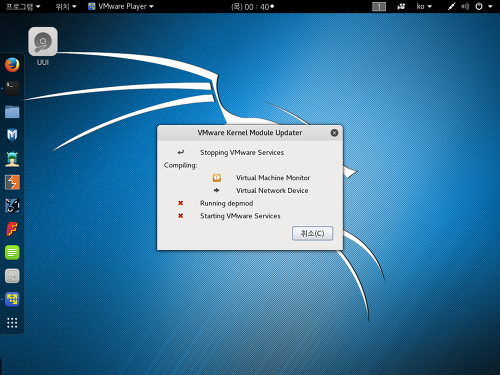Open green notes app icon in dock
The width and height of the screenshot is (500, 375).
[x=12, y=252]
